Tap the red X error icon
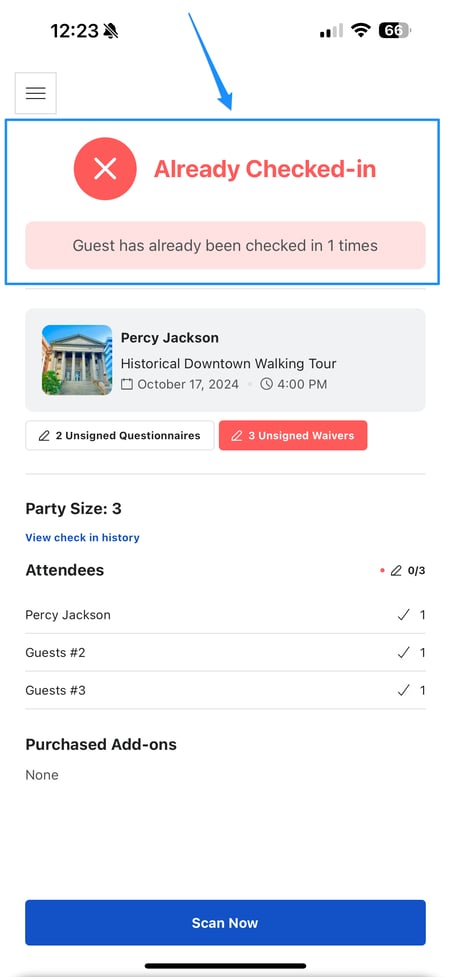Screen dimensions: 451x977 point(105,168)
